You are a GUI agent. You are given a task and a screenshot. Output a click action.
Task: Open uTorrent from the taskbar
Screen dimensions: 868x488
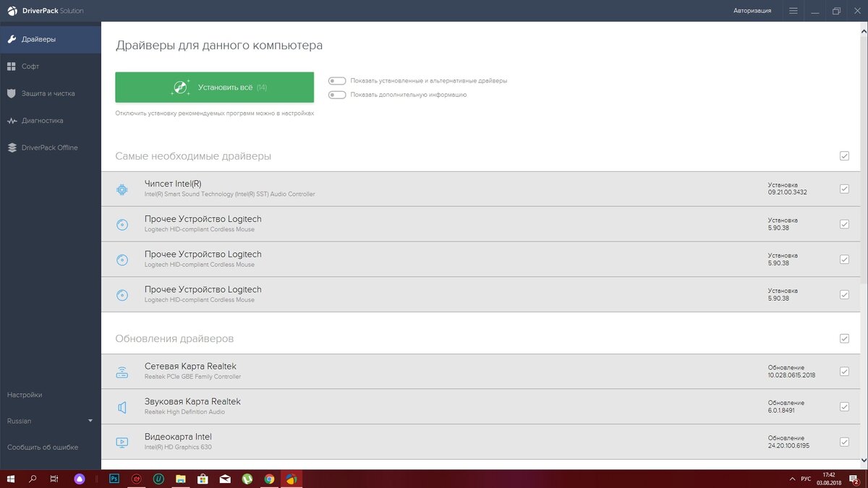[x=247, y=479]
